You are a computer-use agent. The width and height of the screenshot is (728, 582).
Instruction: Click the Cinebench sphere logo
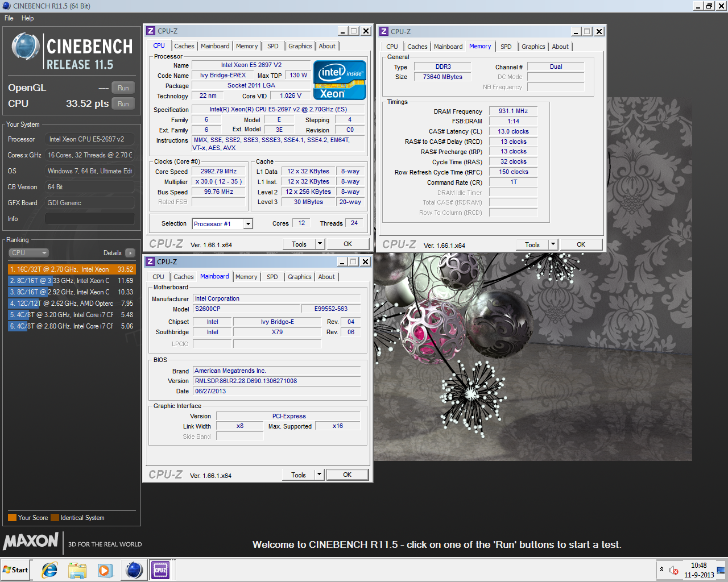[26, 47]
